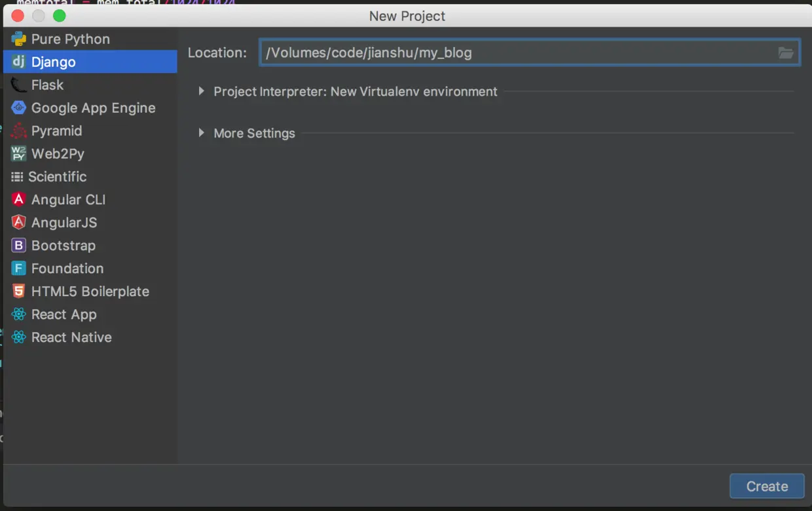Expand the Project Interpreter section
The image size is (812, 511).
click(x=202, y=92)
